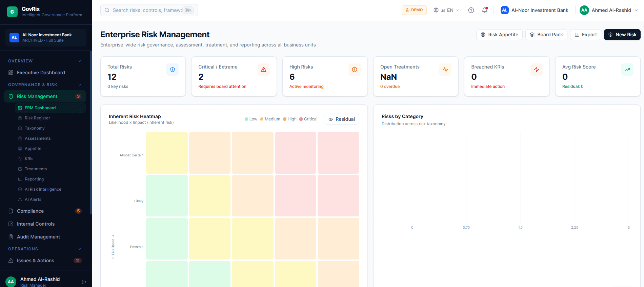
Task: Click the Risk Appetite button
Action: [499, 35]
